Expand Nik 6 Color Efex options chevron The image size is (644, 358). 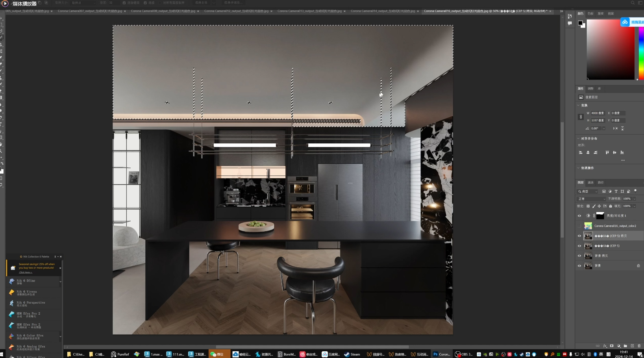tap(60, 337)
